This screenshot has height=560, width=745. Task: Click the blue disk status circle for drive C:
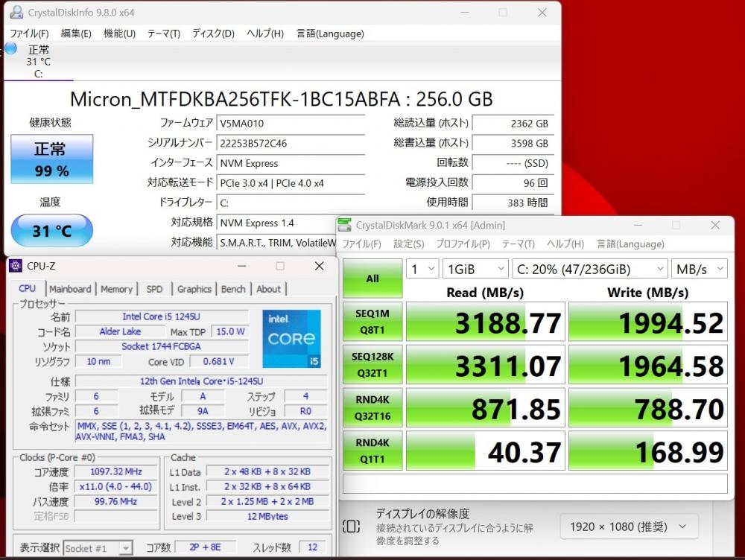[x=10, y=48]
